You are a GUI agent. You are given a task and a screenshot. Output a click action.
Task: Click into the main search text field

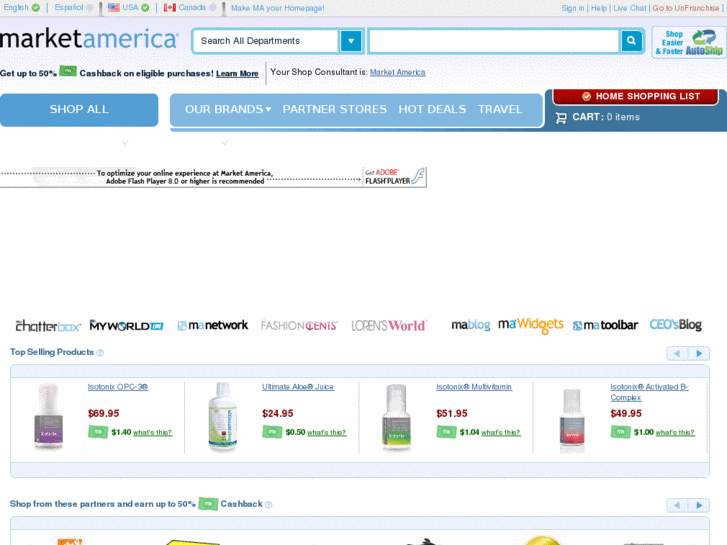coord(494,41)
